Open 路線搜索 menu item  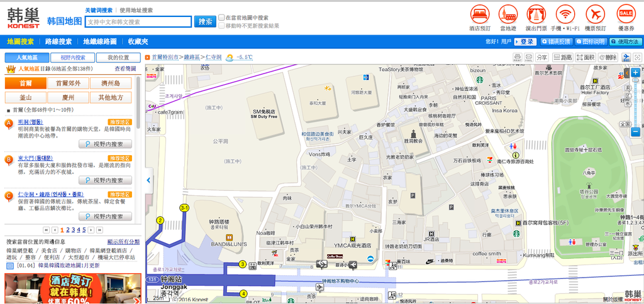click(x=58, y=41)
